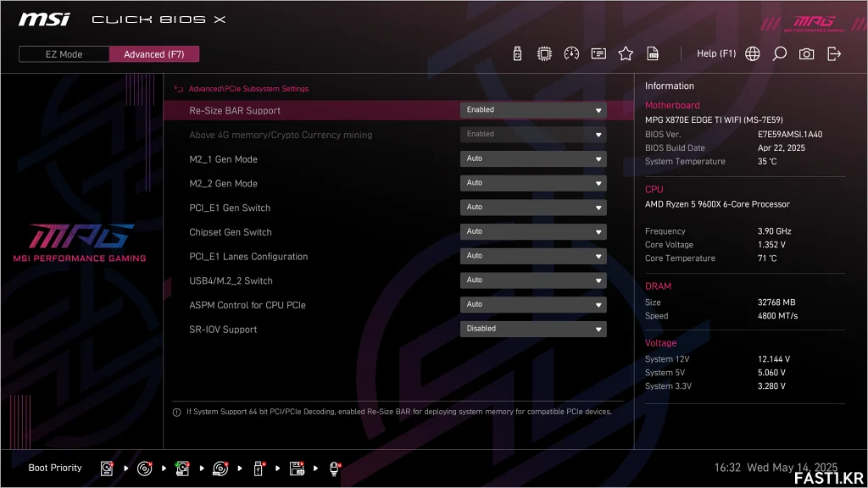Select the M2_2 Gen Mode label
868x488 pixels.
point(223,184)
